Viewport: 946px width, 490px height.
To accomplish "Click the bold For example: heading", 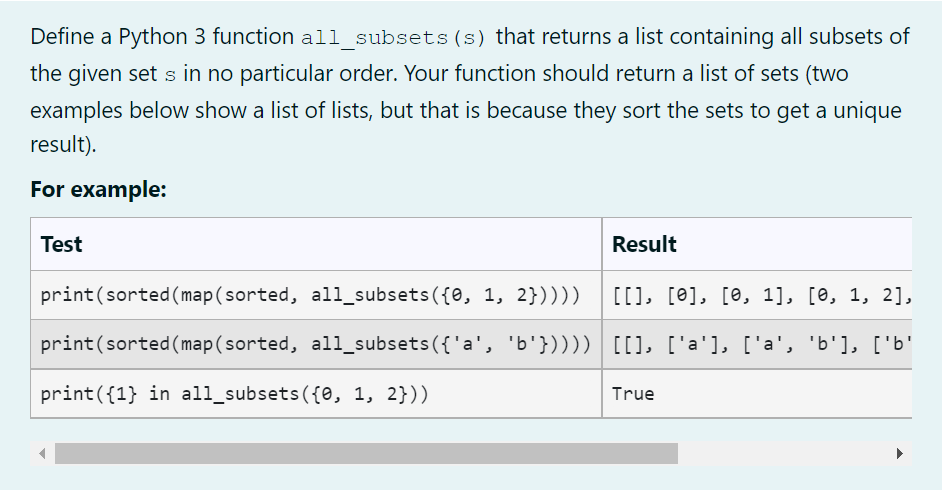I will (x=98, y=189).
